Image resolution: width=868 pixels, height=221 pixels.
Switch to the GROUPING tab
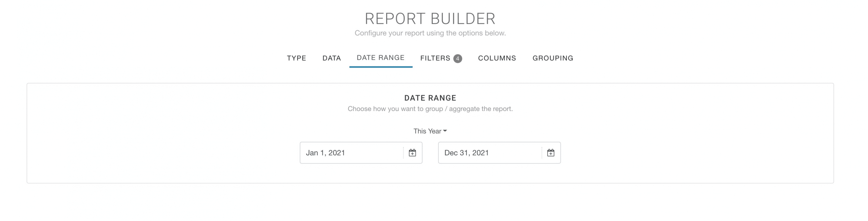click(x=553, y=58)
